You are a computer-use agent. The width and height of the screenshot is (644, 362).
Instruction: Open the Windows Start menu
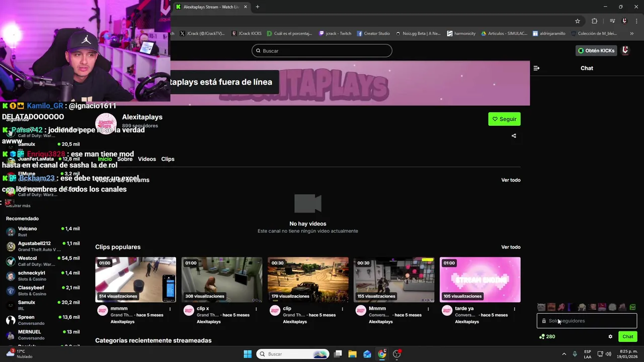coord(248,354)
